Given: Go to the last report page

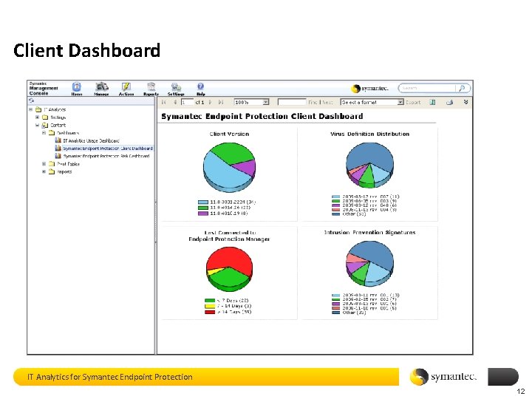Looking at the screenshot, I should pyautogui.click(x=221, y=102).
